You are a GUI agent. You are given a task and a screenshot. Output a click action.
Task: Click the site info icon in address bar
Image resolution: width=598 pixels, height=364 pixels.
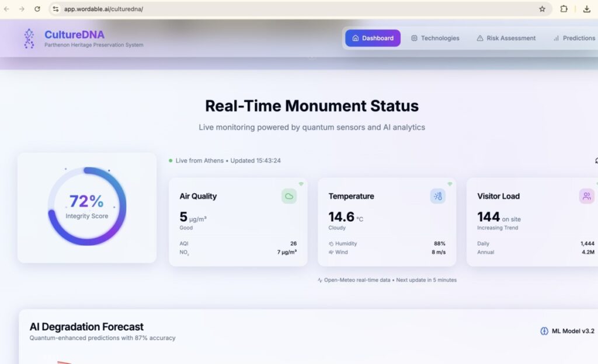(x=55, y=9)
